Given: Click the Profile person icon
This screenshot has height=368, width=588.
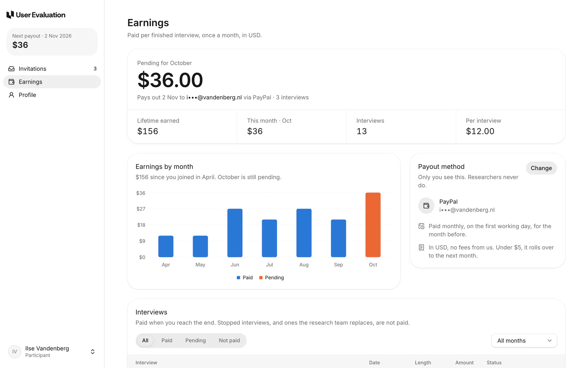Looking at the screenshot, I should coord(11,95).
